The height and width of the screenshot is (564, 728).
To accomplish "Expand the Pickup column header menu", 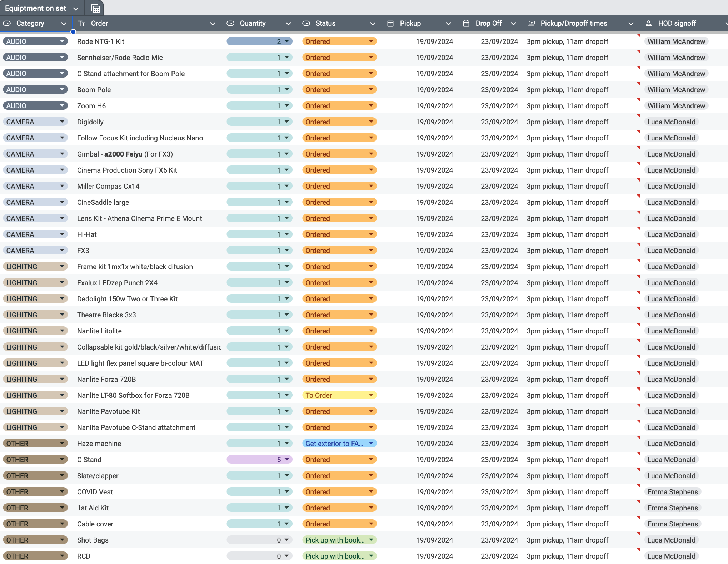I will 448,24.
